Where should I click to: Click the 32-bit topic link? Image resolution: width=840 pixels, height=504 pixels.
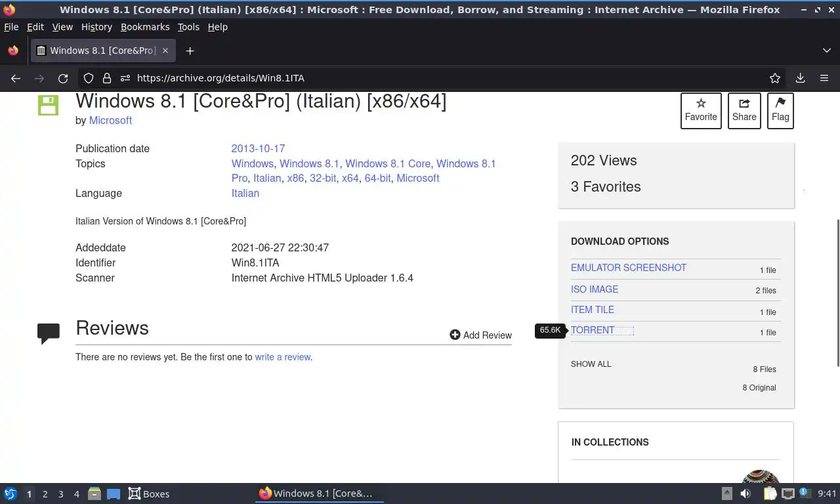point(323,178)
